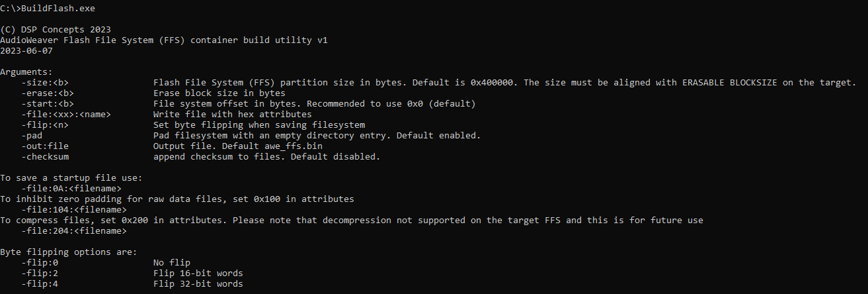The height and width of the screenshot is (294, 868).
Task: Click the -start:<b> argument text
Action: click(48, 104)
